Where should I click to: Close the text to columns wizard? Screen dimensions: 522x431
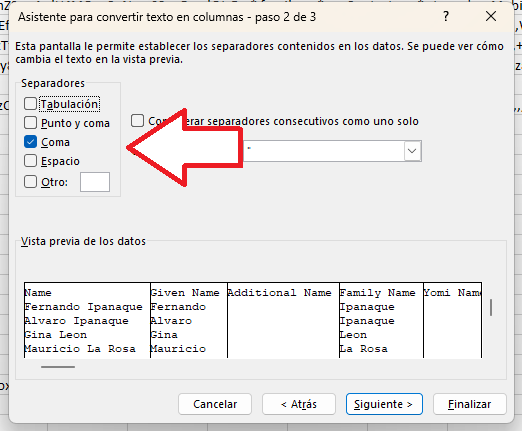tap(491, 16)
